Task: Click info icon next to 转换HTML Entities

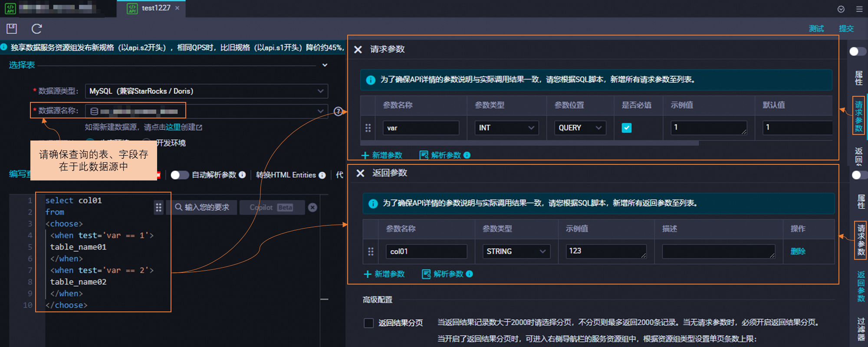Action: [322, 175]
